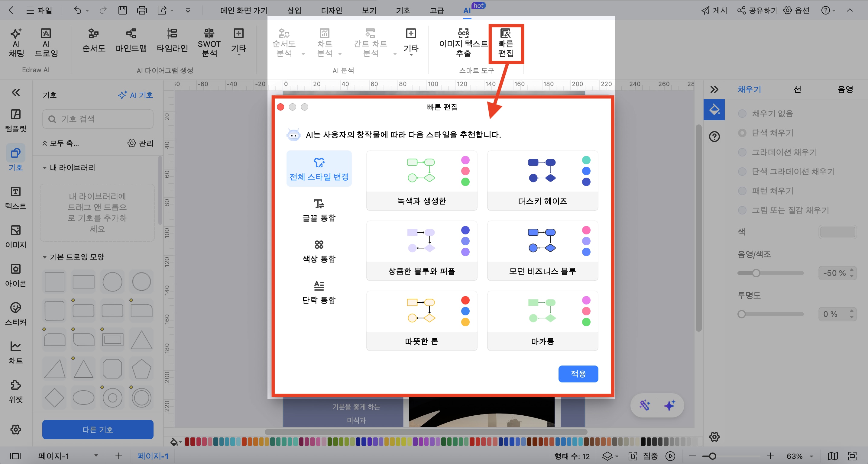The height and width of the screenshot is (464, 868).
Task: Switch to the 디자인 ribbon tab
Action: coord(332,10)
